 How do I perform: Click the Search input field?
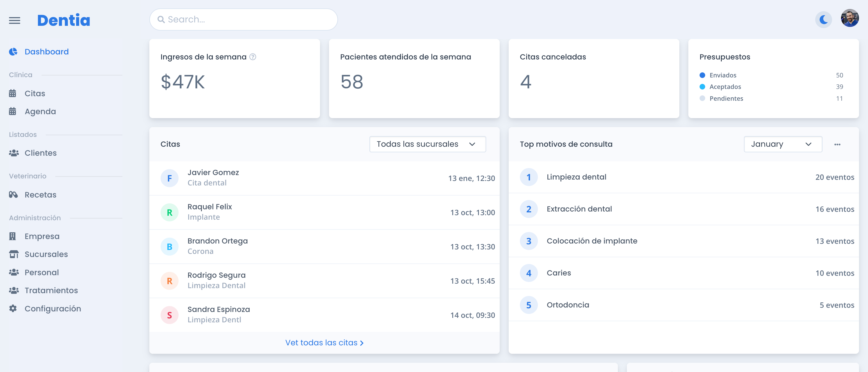tap(243, 20)
